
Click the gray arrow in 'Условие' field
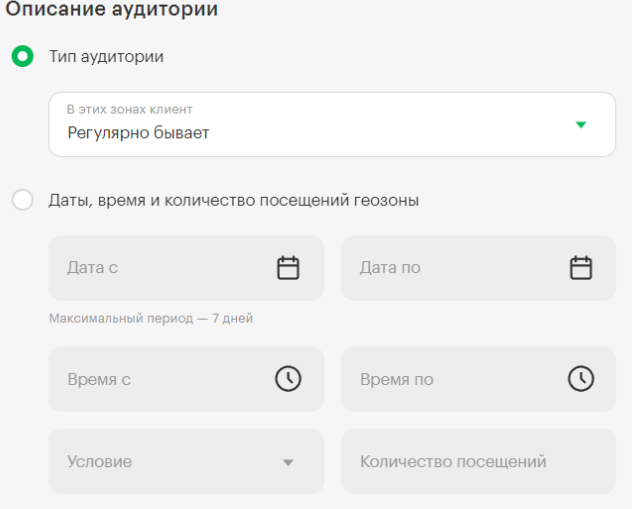pos(288,463)
